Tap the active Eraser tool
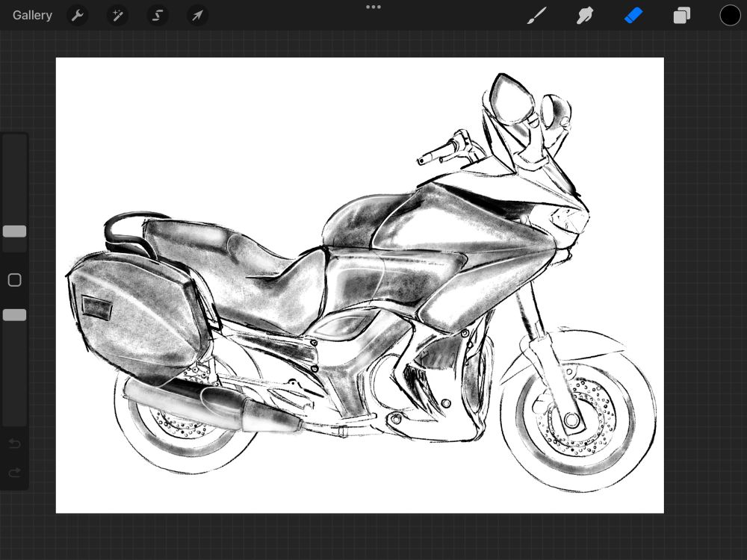The height and width of the screenshot is (560, 747). (633, 15)
